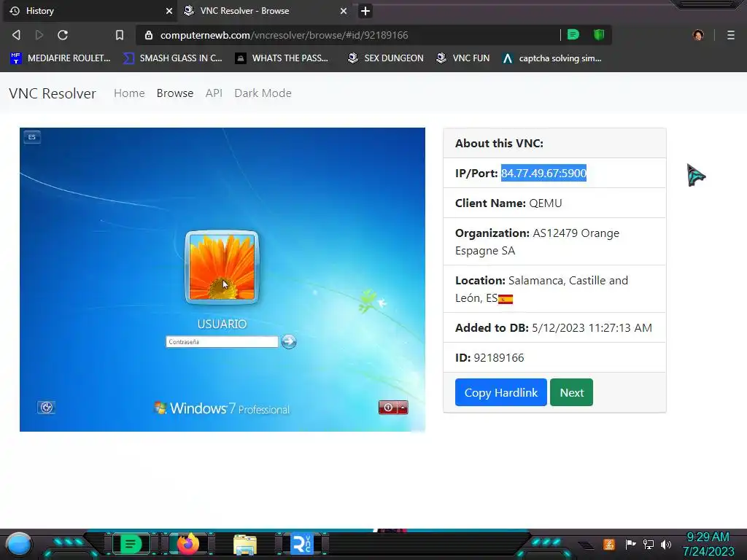This screenshot has height=560, width=747.
Task: Go to the Home nav item
Action: coord(129,93)
